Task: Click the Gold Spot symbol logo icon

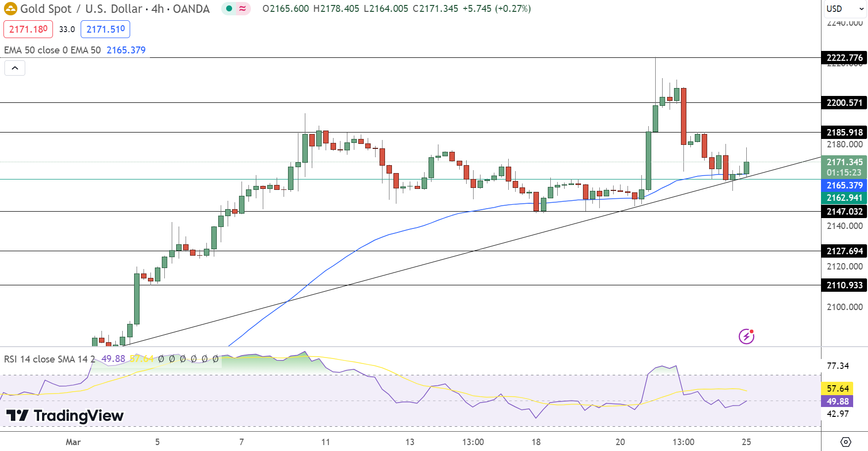Action: [x=10, y=8]
